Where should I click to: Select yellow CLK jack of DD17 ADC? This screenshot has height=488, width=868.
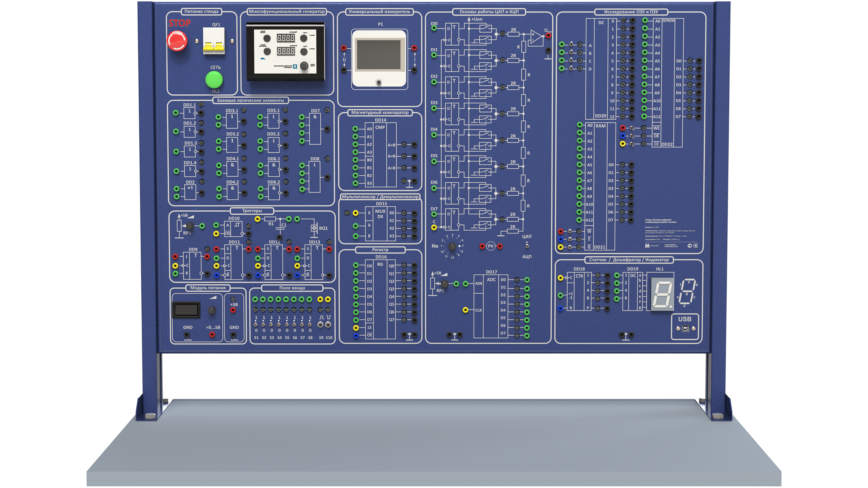coord(465,310)
